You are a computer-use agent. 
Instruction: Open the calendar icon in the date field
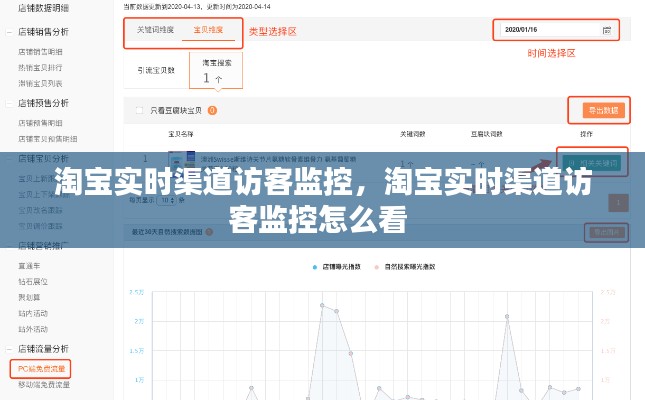point(606,30)
